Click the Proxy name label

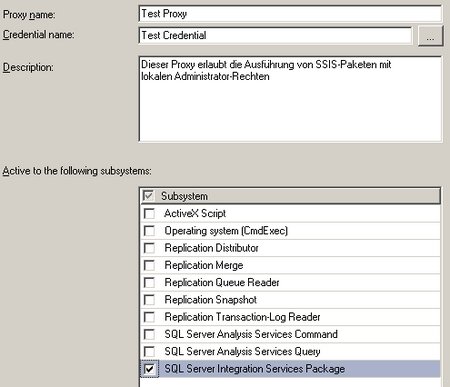tap(29, 15)
